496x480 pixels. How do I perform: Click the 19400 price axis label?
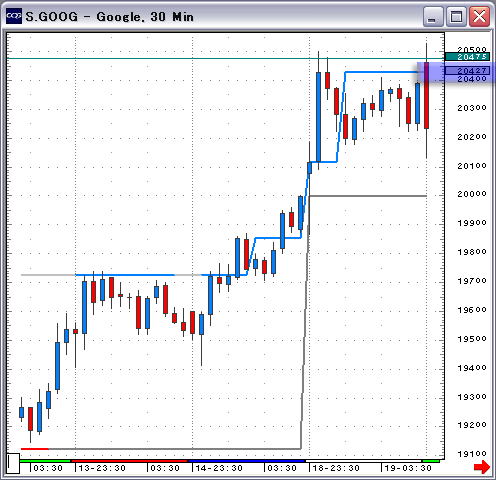(472, 368)
